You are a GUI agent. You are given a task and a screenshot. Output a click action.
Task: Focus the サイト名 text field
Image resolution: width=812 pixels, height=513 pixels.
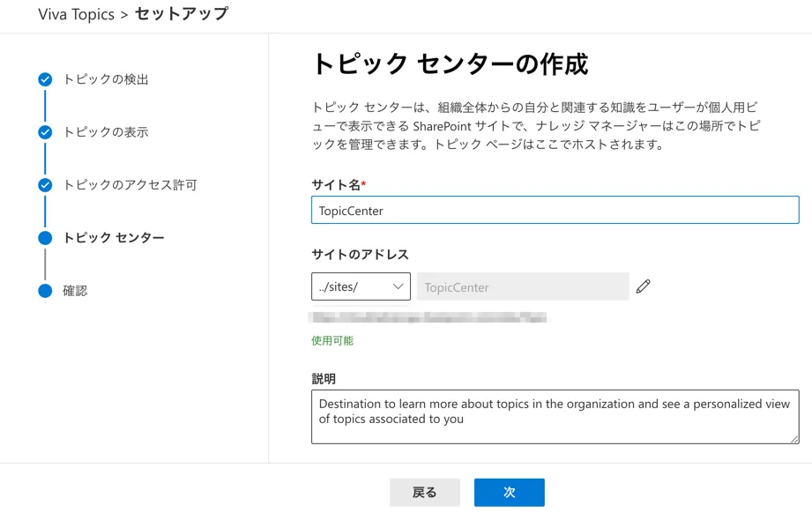[555, 211]
